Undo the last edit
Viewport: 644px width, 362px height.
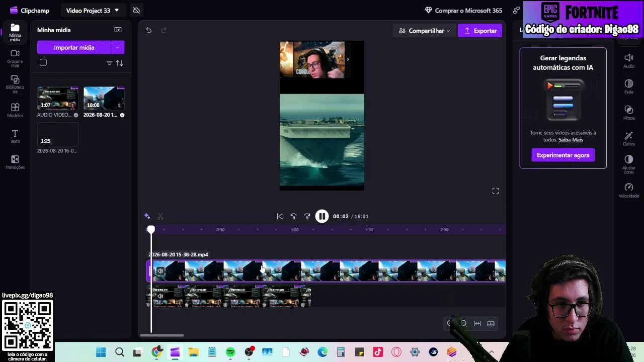coord(148,30)
